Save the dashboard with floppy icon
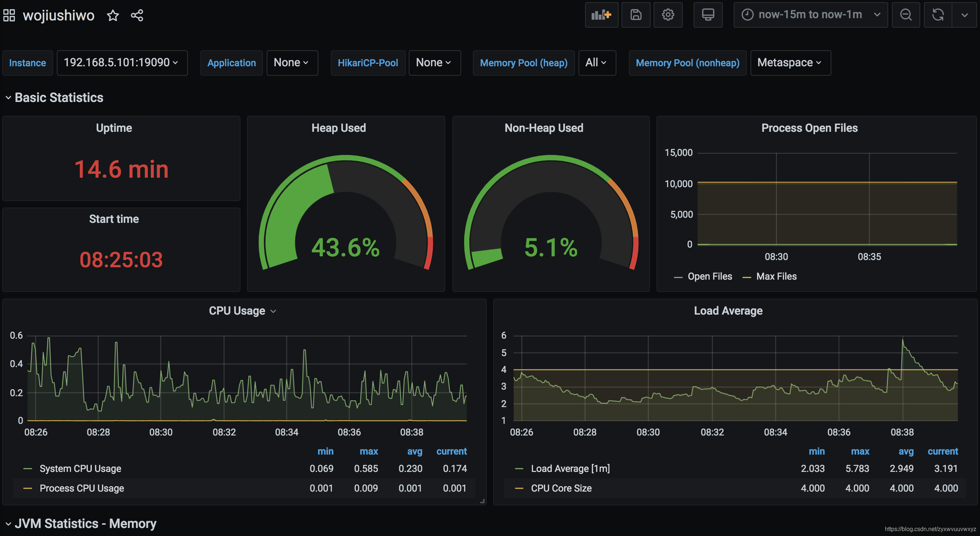The width and height of the screenshot is (980, 536). point(636,15)
